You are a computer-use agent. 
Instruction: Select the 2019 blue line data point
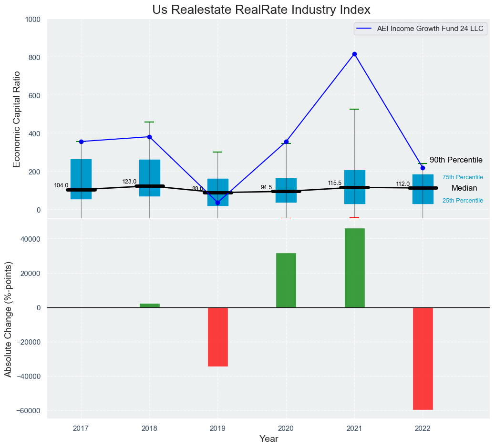(218, 203)
